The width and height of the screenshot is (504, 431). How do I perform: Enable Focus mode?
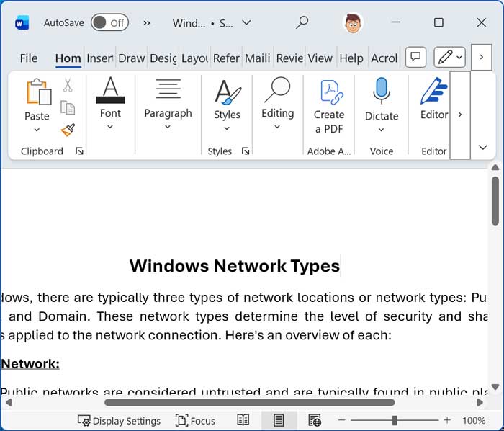point(195,421)
